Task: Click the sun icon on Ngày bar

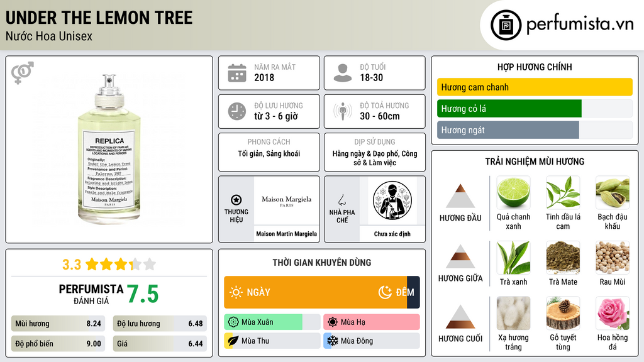Action: point(236,292)
